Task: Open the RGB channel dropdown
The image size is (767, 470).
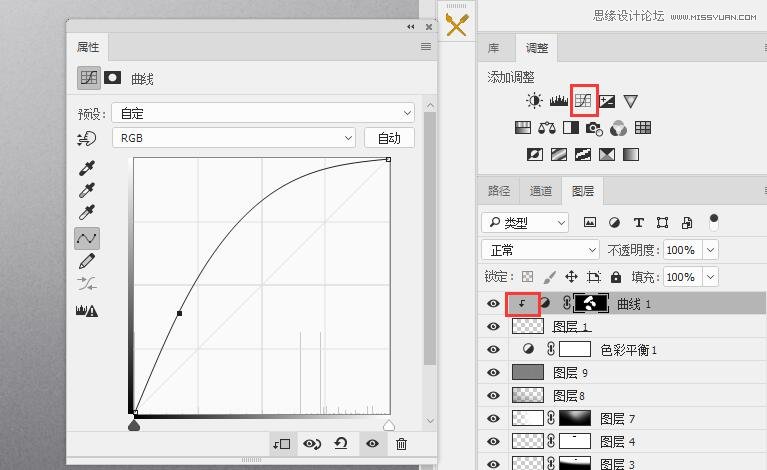Action: 234,138
